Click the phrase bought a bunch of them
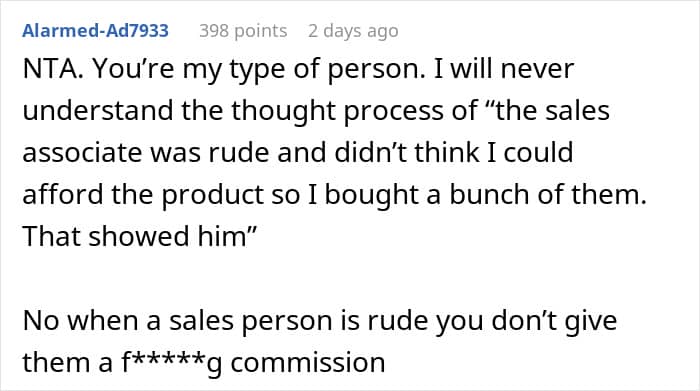Image resolution: width=700 pixels, height=391 pixels. pos(485,195)
